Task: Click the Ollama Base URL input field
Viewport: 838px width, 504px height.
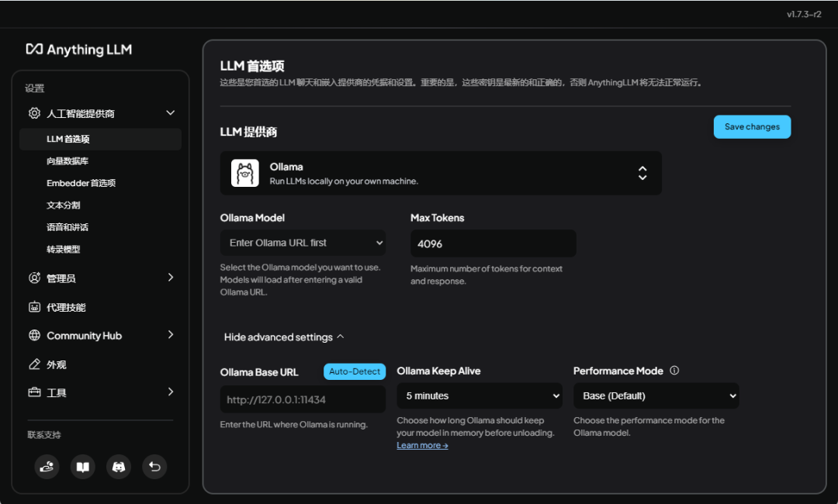Action: [x=303, y=399]
